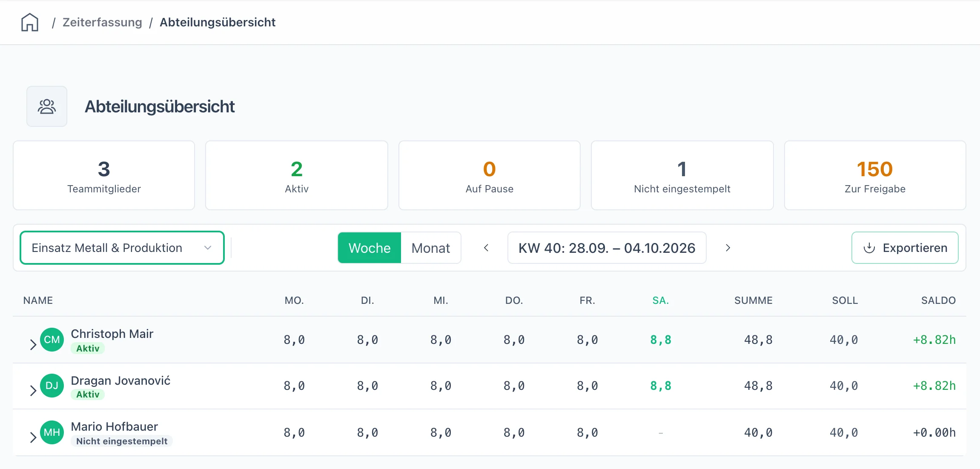The width and height of the screenshot is (980, 469).
Task: Click Christoph Mair's Saturday 8,8 value
Action: click(x=661, y=340)
